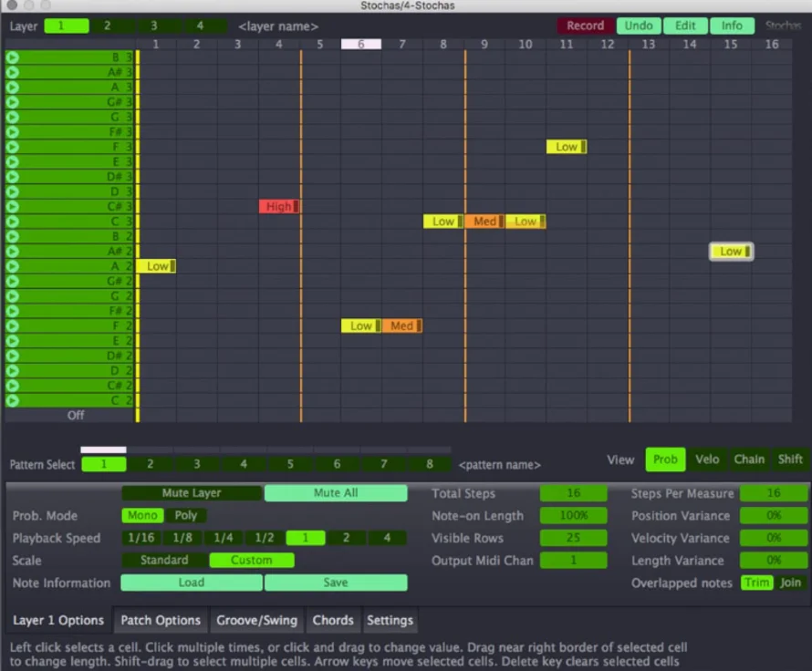This screenshot has height=671, width=812.
Task: Open the Chords tab
Action: tap(333, 620)
